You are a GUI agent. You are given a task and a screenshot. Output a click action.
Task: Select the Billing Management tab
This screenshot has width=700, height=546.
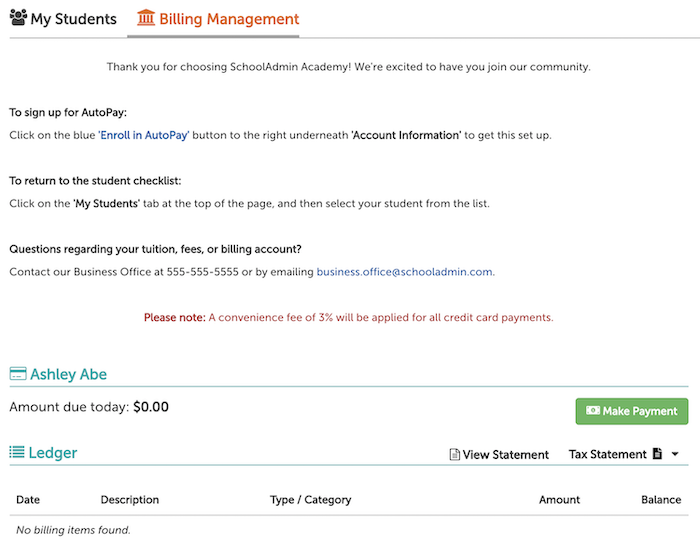[x=218, y=18]
